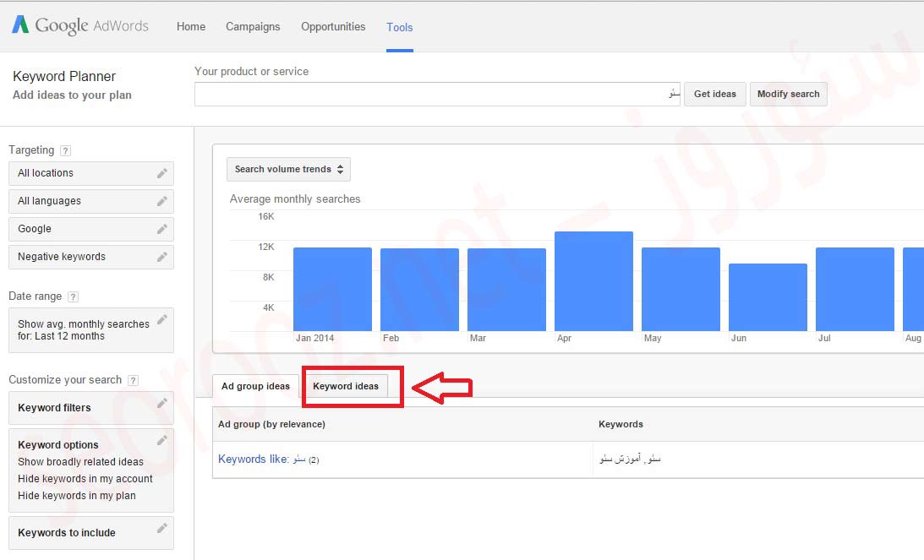
Task: Click pencil icon beside Google network
Action: [x=162, y=229]
